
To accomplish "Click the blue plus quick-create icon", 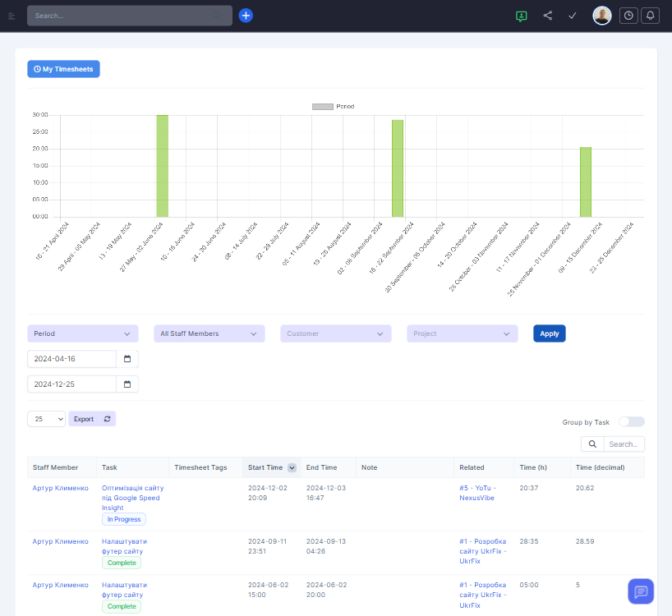I will 246,16.
